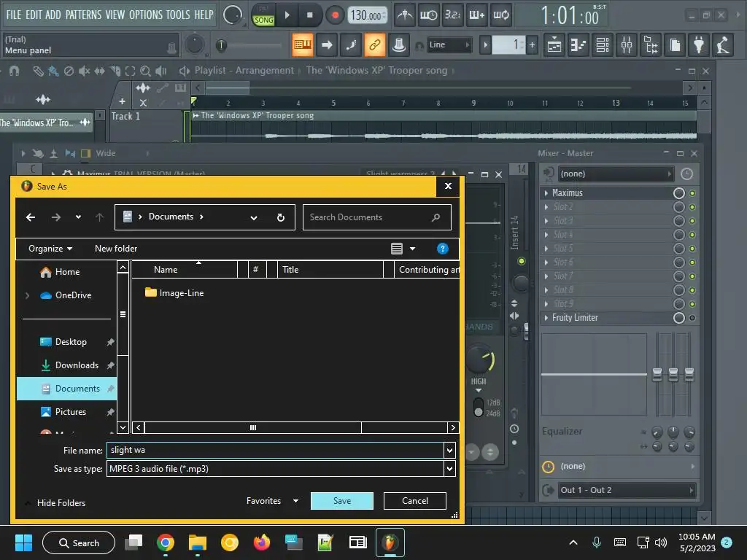Click the magnet snap icon in the Playlist
Image resolution: width=747 pixels, height=560 pixels.
click(15, 71)
